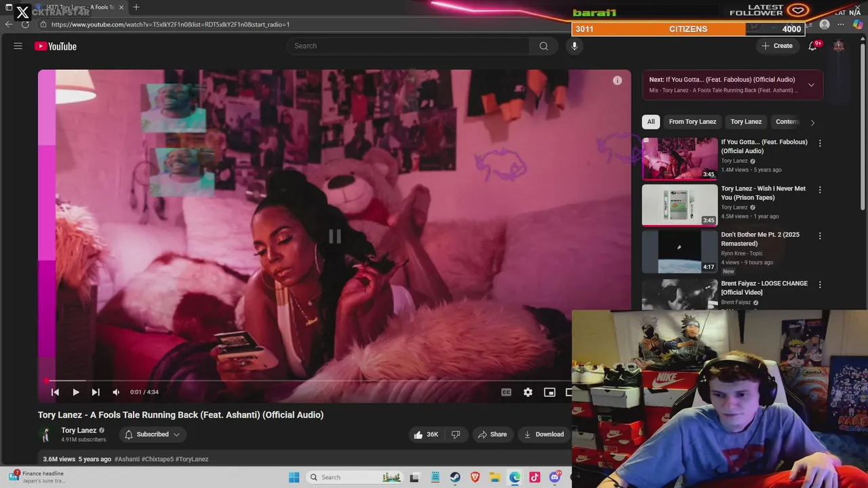The width and height of the screenshot is (868, 488).
Task: Close the Tory Lanez browser tab
Action: (x=123, y=7)
